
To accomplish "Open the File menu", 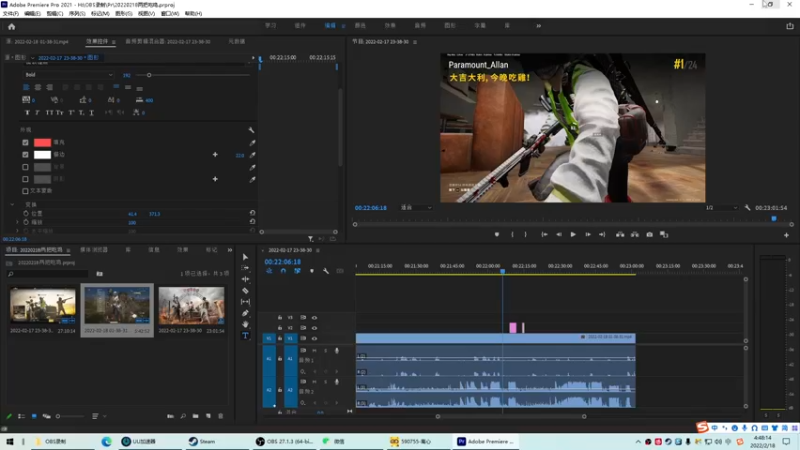I will 10,14.
